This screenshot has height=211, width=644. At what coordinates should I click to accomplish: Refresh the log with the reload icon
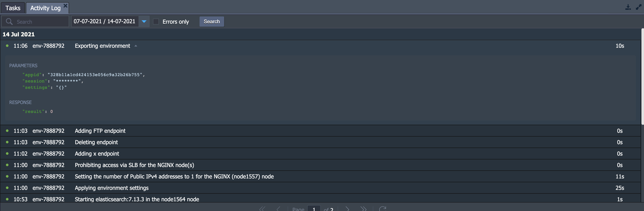pyautogui.click(x=383, y=209)
